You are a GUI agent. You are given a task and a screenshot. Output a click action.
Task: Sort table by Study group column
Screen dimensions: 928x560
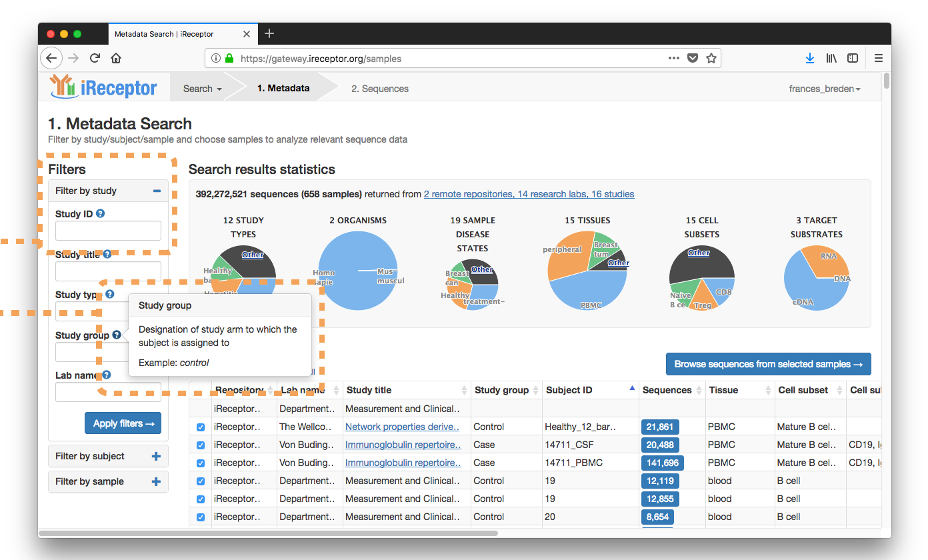[x=506, y=390]
